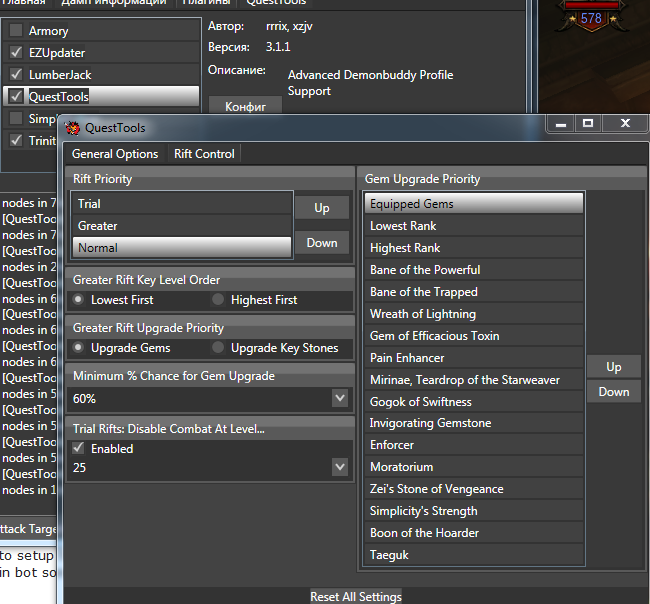Open the QuestTools tab in Demonbuddy
Image resolution: width=650 pixels, height=604 pixels.
(276, 2)
